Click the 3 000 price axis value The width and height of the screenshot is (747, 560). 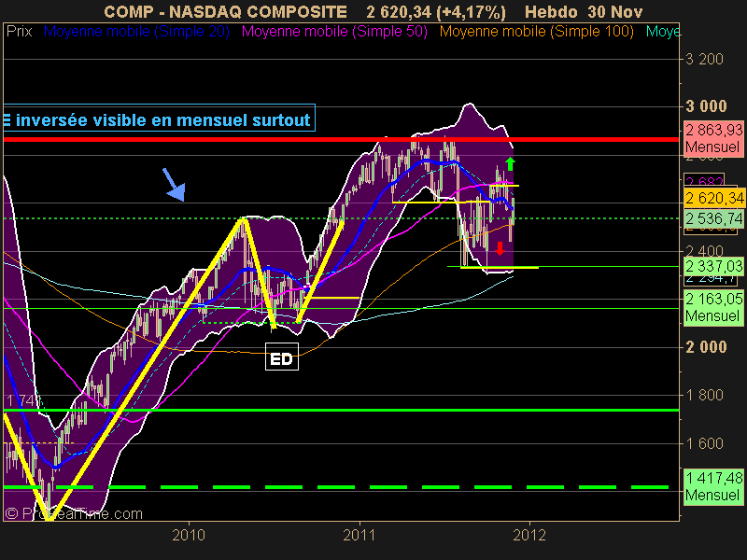tap(706, 106)
